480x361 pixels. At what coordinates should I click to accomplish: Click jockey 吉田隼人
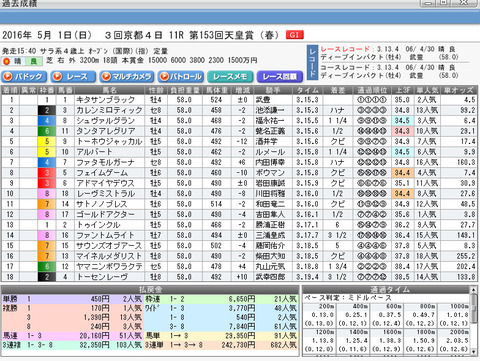click(270, 214)
